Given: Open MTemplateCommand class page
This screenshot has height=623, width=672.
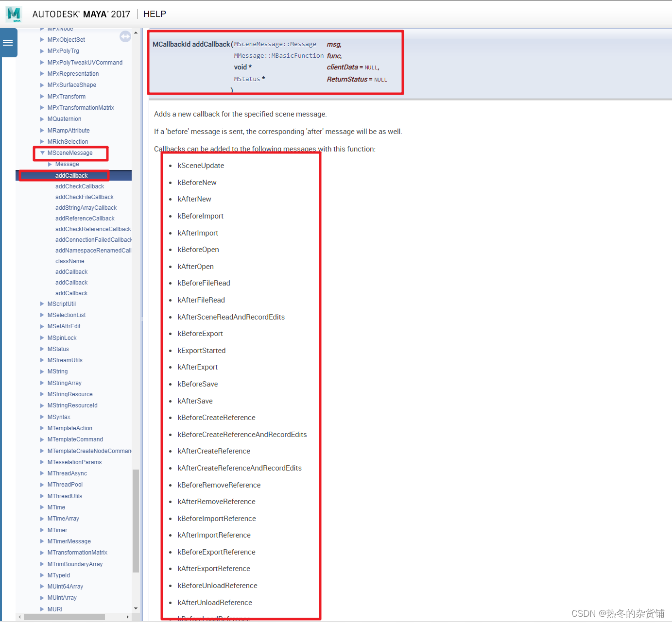Looking at the screenshot, I should (x=75, y=439).
